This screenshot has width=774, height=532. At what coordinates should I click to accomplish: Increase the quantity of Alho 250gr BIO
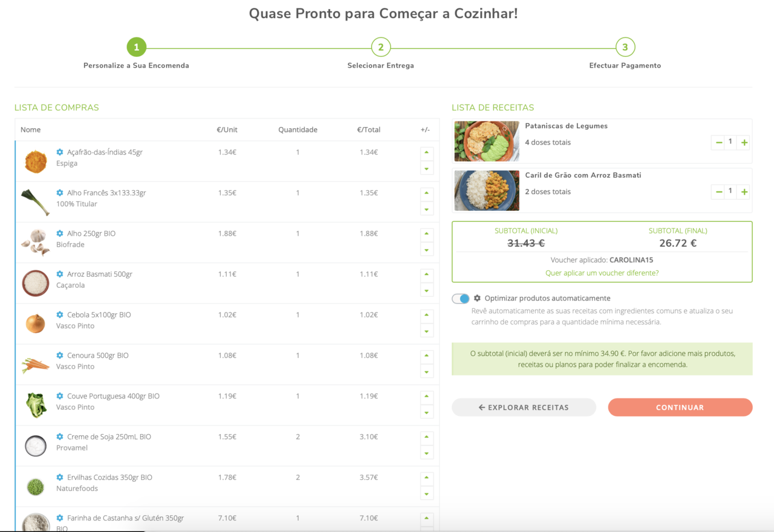click(426, 234)
